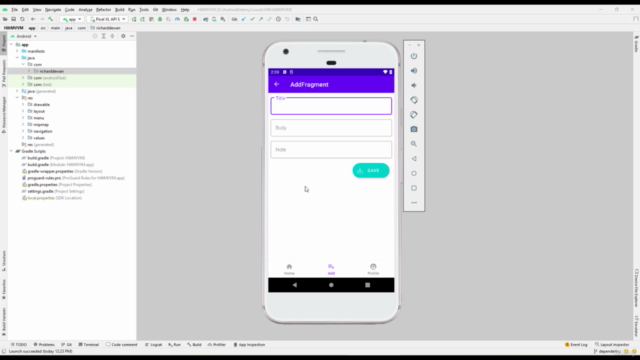Open the Logcat tool window
640x360 pixels.
click(153, 344)
